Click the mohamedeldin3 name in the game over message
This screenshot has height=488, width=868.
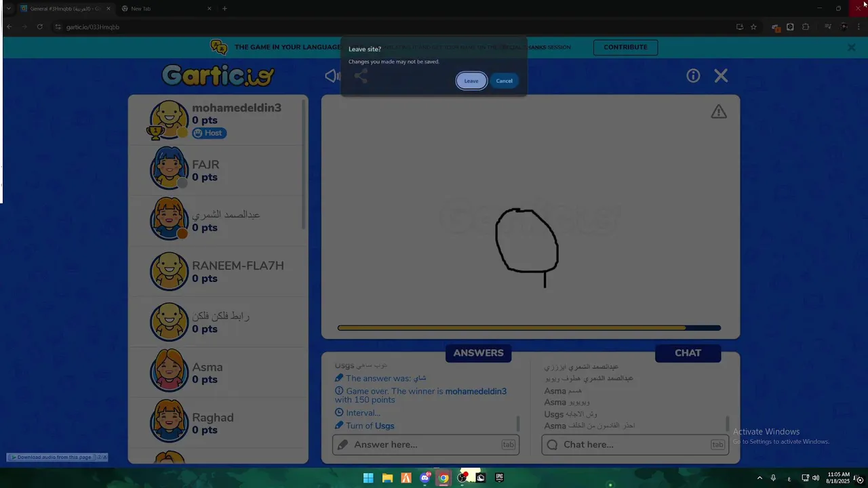[475, 391]
